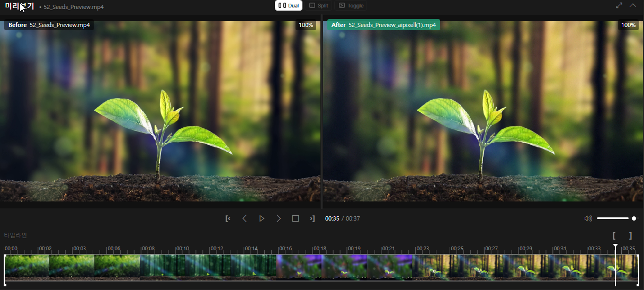Jump to the in-point marker
The width and height of the screenshot is (644, 290).
228,218
